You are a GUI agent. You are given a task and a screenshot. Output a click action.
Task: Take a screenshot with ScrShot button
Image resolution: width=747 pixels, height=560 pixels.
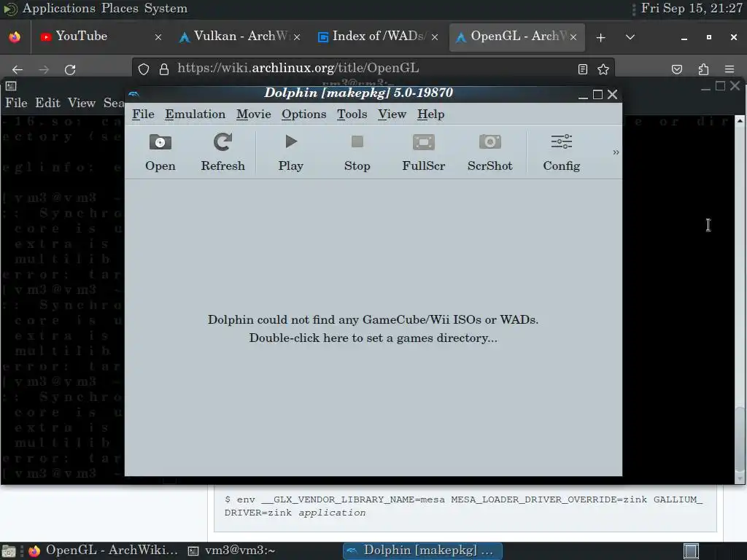[x=489, y=152]
